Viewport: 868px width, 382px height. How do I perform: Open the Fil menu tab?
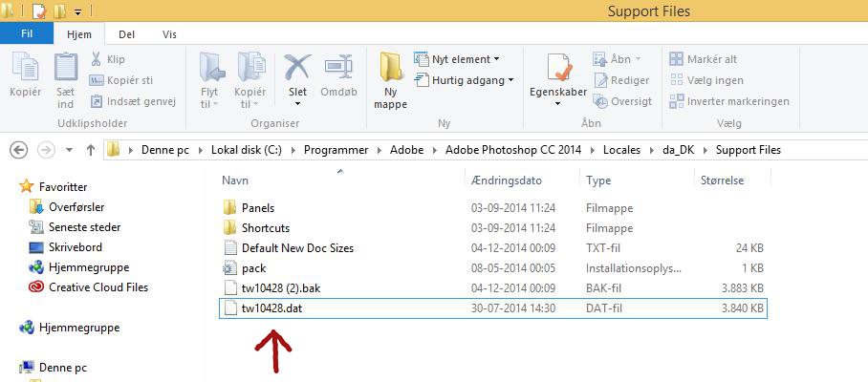(27, 33)
